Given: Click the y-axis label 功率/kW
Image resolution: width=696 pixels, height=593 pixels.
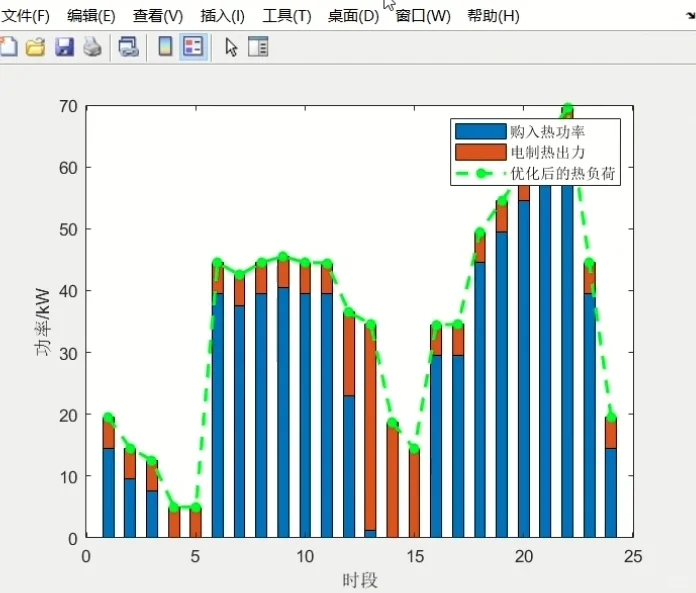Looking at the screenshot, I should (x=43, y=322).
